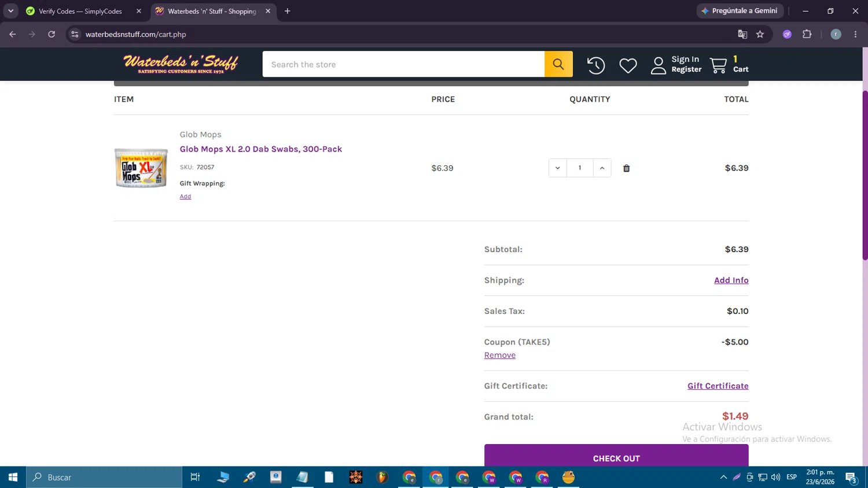Bookmark this page with the star icon
Screen dimensions: 868x488
click(x=760, y=34)
